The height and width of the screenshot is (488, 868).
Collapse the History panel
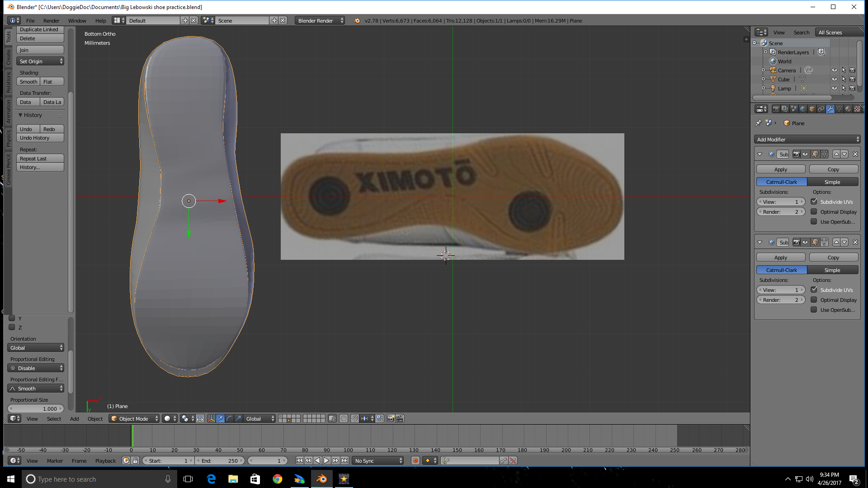(x=20, y=115)
